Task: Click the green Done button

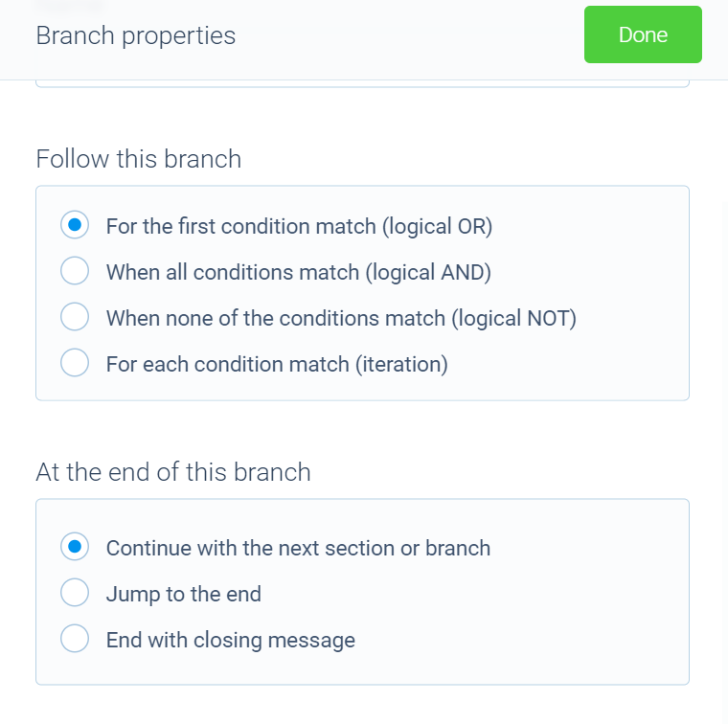Action: [643, 34]
